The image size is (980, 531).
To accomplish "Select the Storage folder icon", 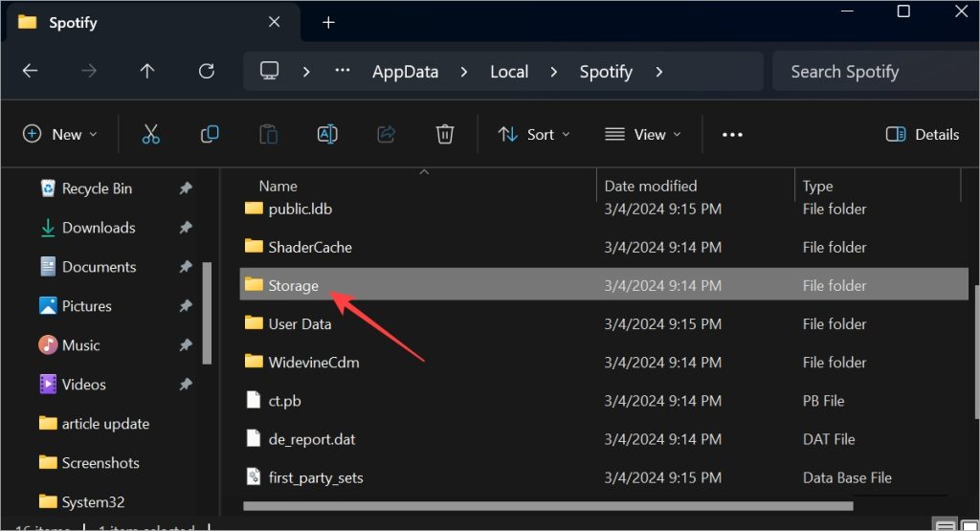I will [x=254, y=285].
